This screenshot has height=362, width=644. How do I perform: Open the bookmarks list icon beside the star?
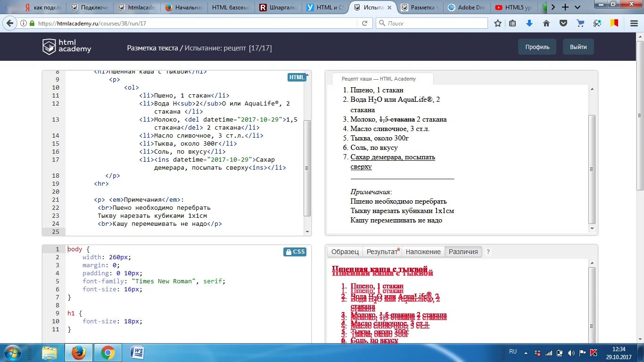tap(512, 23)
